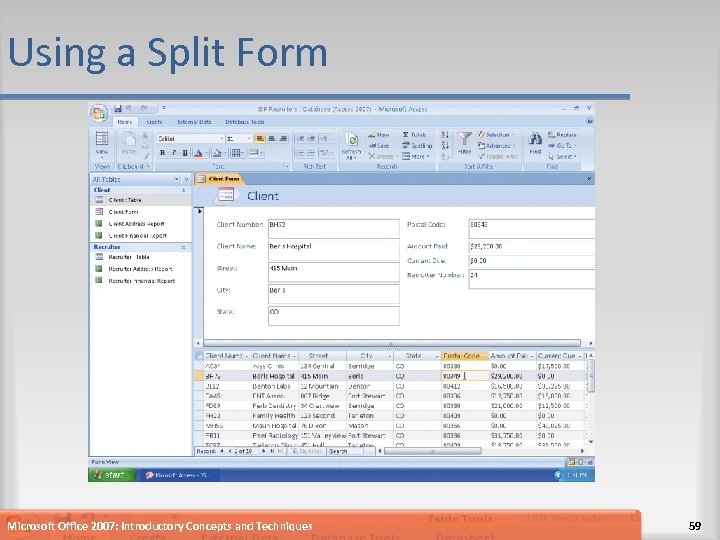720x540 pixels.
Task: Click the form pane horizontal scrollbar
Action: pos(392,343)
